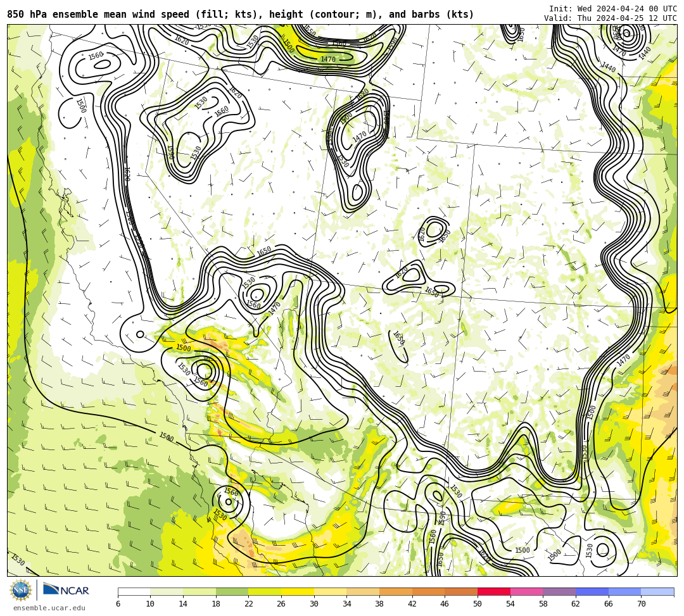Click the plot title '850 hPa ensemble mean wind speed'

coord(98,15)
